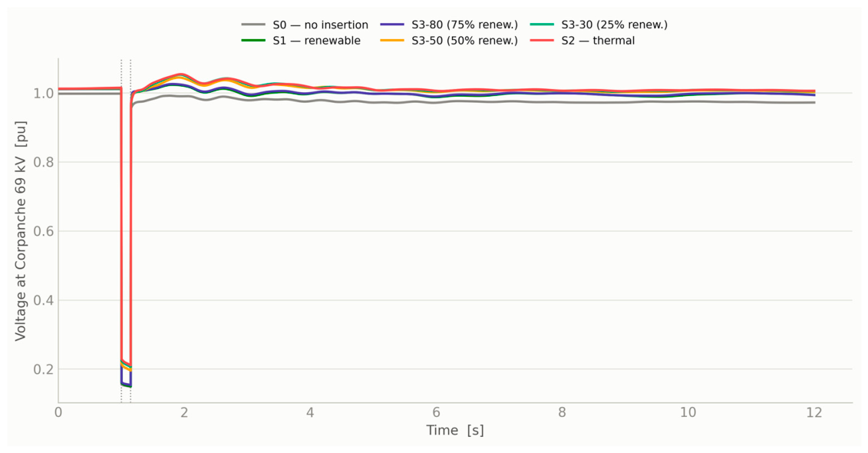Toggle the S3-80 (75% renew.) legend entry
This screenshot has height=453, width=868.
450,25
